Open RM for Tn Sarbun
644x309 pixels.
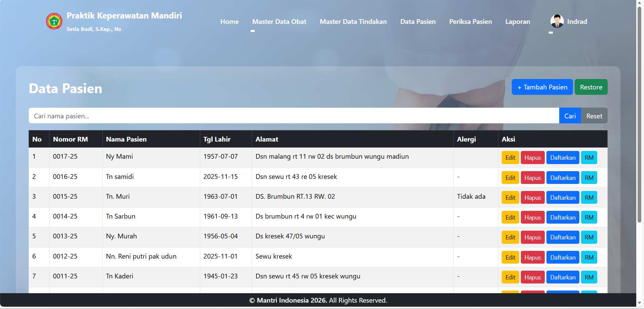pos(589,218)
